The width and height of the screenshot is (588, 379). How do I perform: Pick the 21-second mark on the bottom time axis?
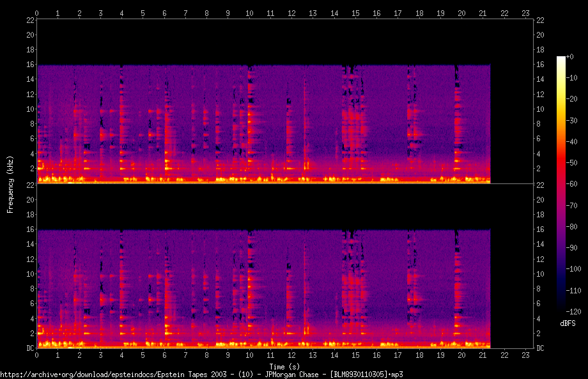tap(483, 354)
